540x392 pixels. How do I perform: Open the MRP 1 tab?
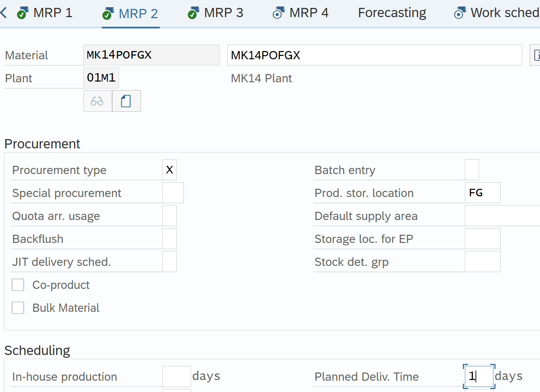pyautogui.click(x=45, y=13)
